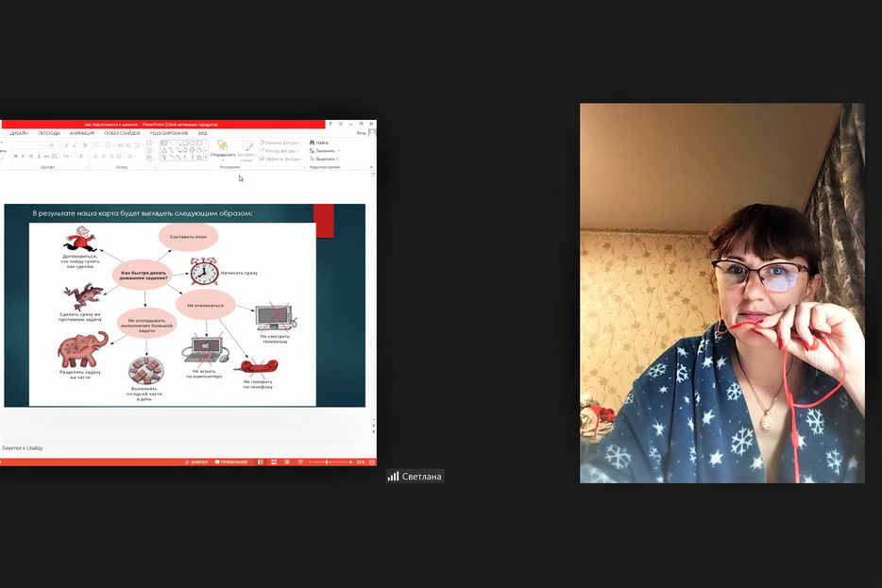This screenshot has height=588, width=882.
Task: Switch to slide sorter view icon
Action: point(273,462)
